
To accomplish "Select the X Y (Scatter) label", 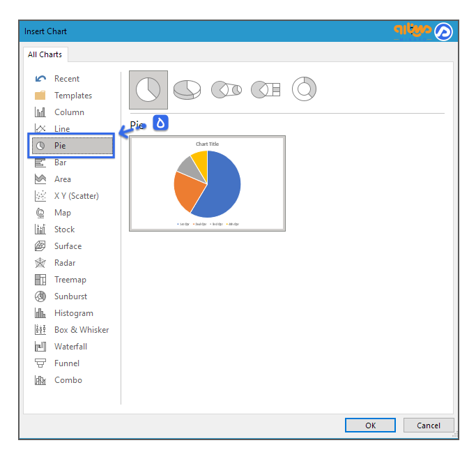I will 77,196.
